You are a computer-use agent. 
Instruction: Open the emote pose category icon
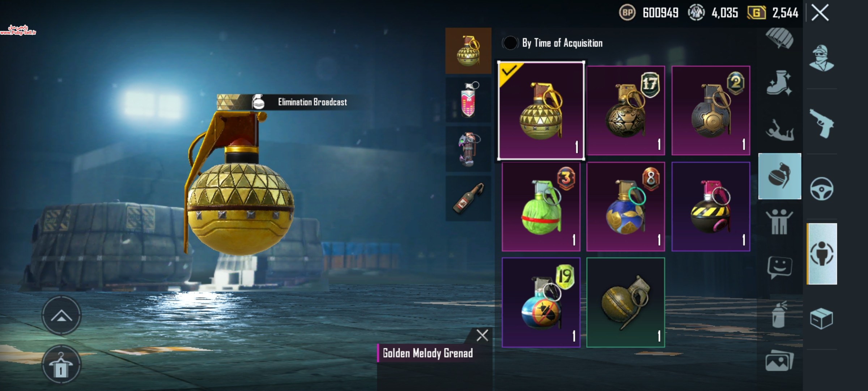[x=780, y=130]
